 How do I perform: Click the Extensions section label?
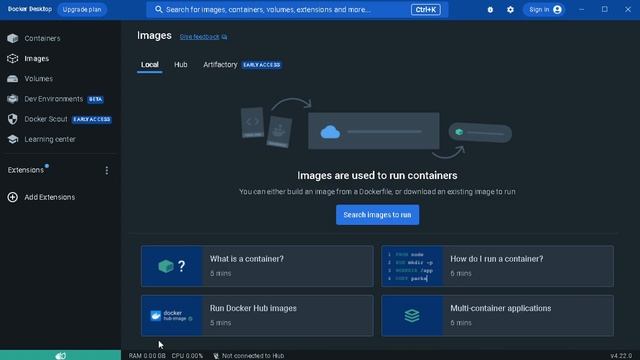pyautogui.click(x=25, y=170)
